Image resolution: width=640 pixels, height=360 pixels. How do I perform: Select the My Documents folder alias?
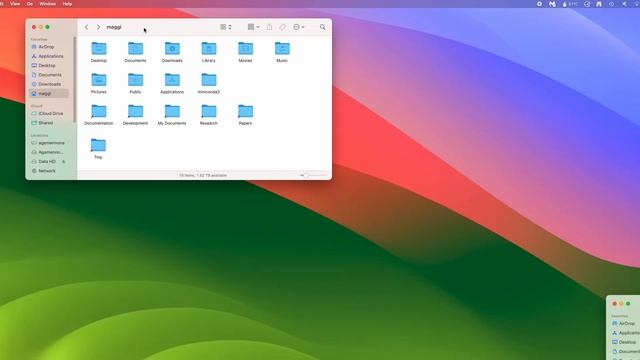click(172, 115)
